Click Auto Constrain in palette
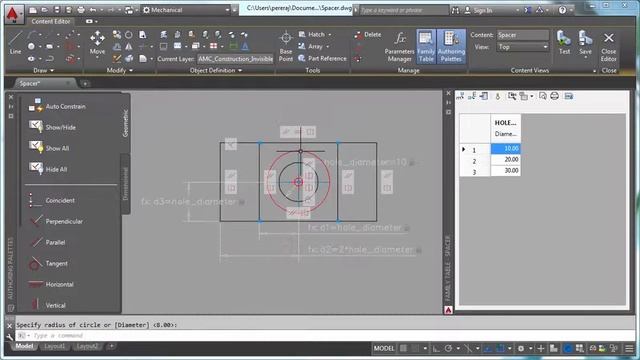 (x=57, y=107)
